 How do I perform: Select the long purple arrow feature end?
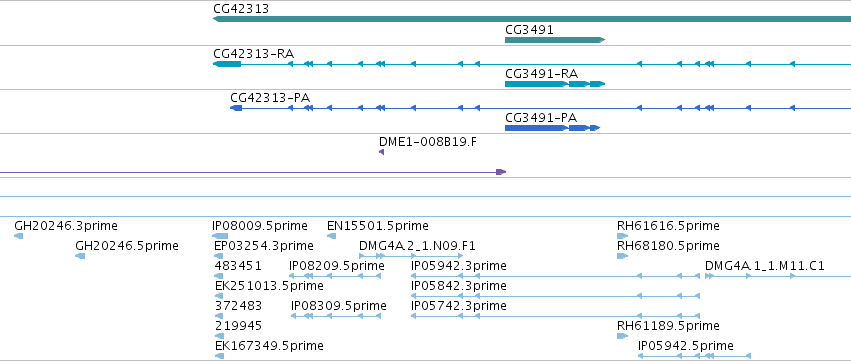point(501,172)
